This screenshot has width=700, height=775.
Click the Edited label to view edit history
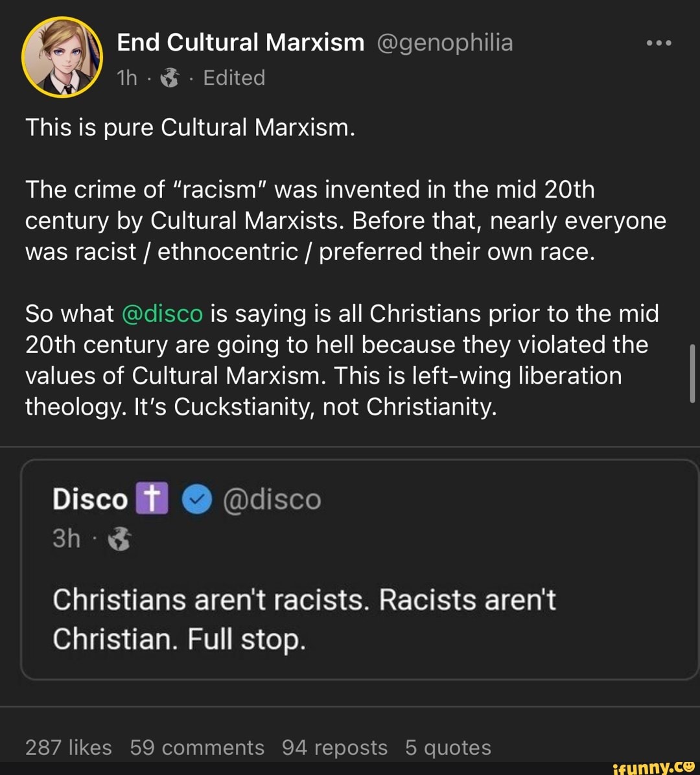pyautogui.click(x=233, y=77)
